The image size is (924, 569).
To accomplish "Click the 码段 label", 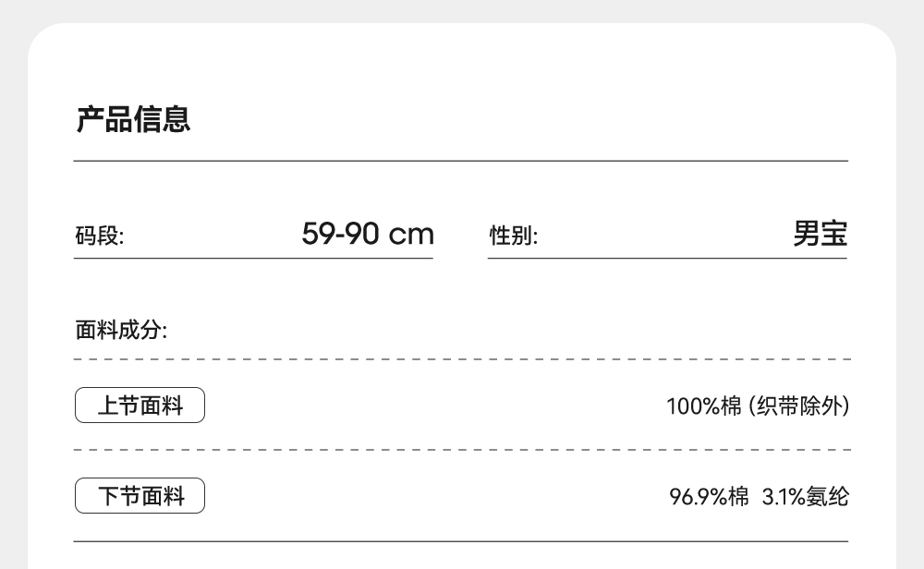I will click(99, 236).
